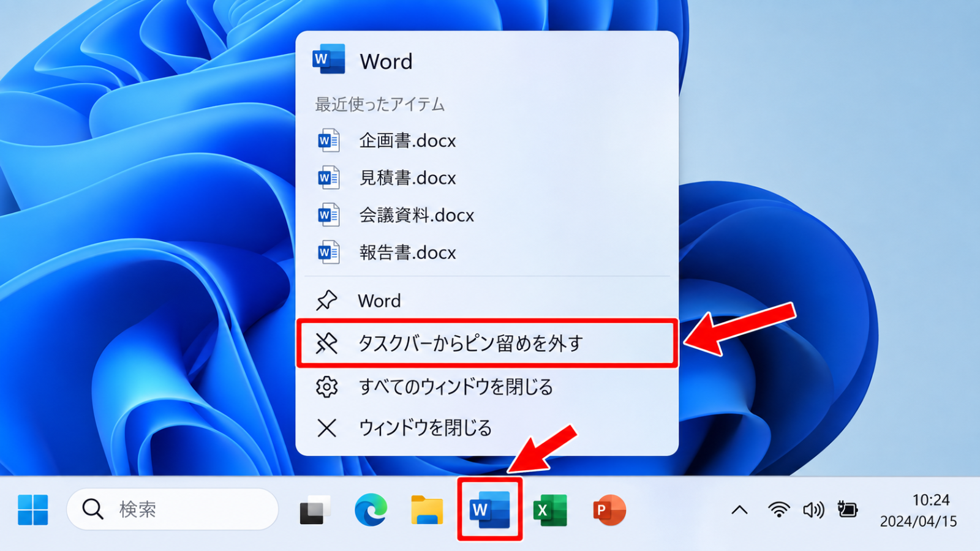Click the gear icon beside すべてのウィンドウを閉じる
Image resolution: width=980 pixels, height=551 pixels.
click(x=326, y=387)
